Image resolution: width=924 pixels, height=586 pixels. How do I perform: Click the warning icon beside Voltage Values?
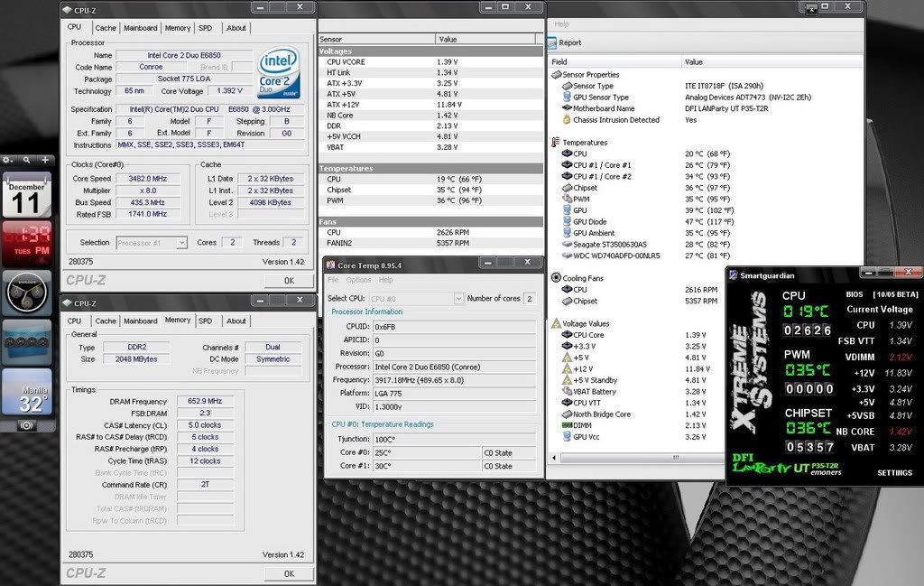click(556, 323)
